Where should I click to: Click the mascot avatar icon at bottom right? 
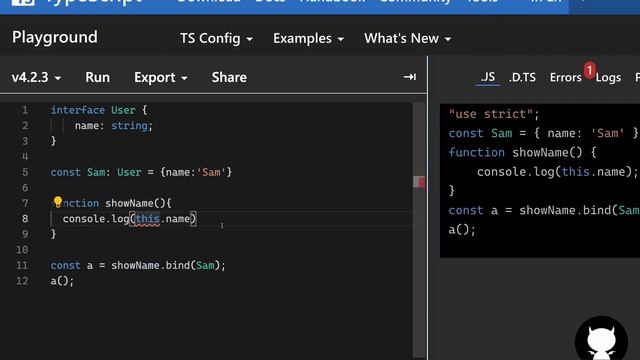[601, 339]
